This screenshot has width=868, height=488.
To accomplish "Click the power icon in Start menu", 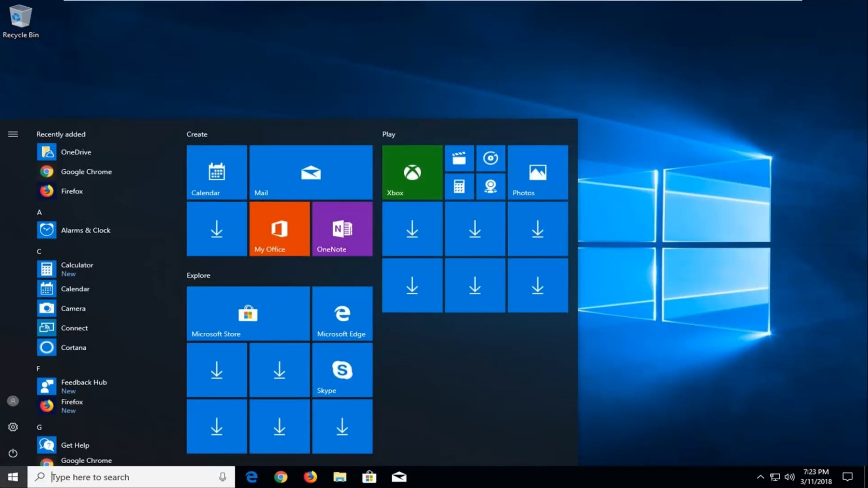I will (13, 453).
